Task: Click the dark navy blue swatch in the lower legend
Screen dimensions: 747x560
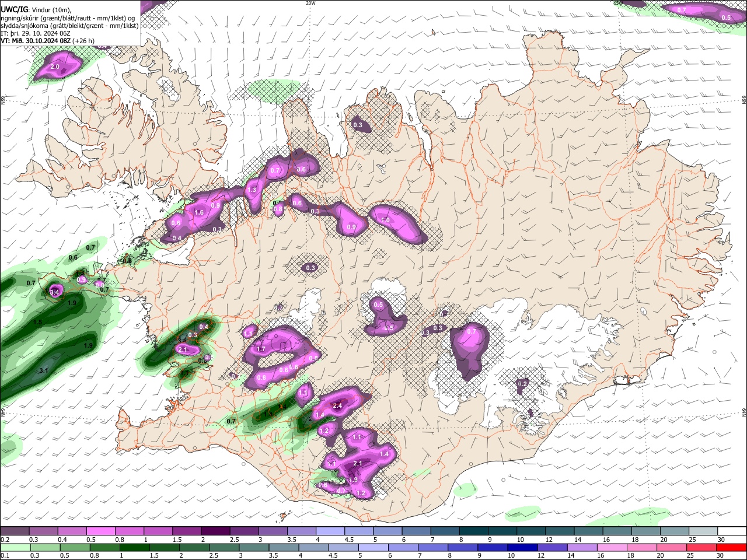Action: tap(521, 547)
